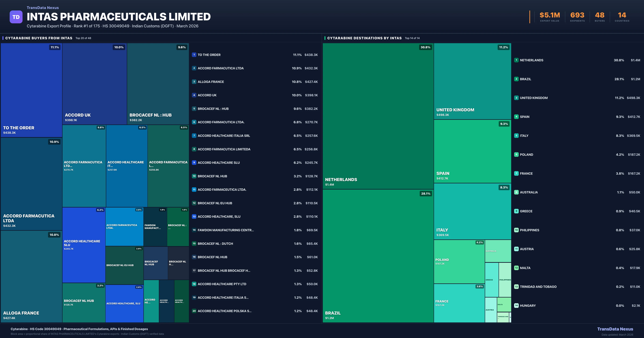This screenshot has width=644, height=338.
Task: Click rank badge 13 beside ACCORD HEALTHCARE, SLU
Action: tap(194, 216)
